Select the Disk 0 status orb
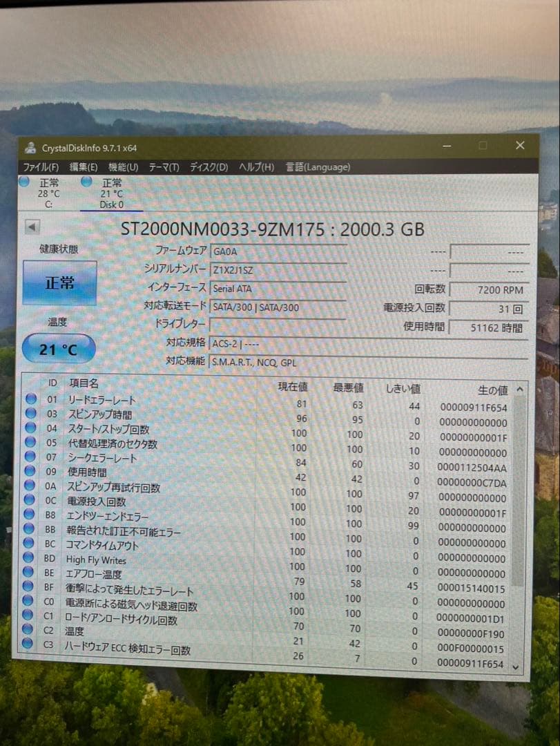This screenshot has height=746, width=560. (86, 181)
